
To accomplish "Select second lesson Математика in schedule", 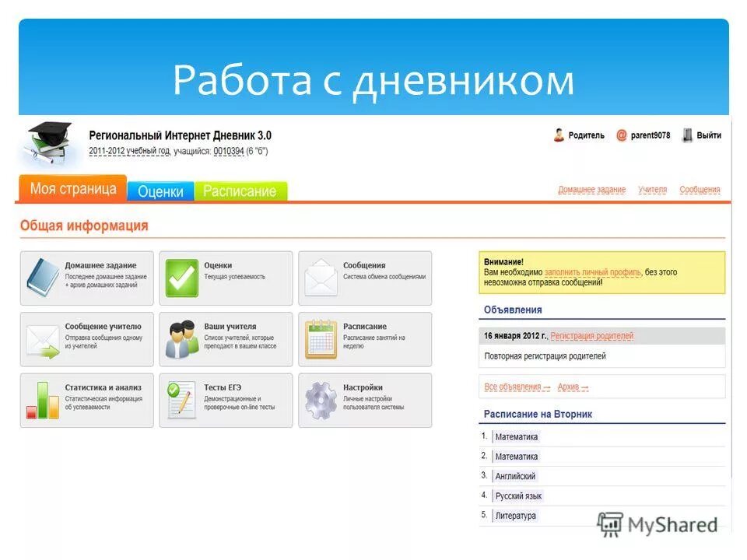I will pyautogui.click(x=517, y=457).
